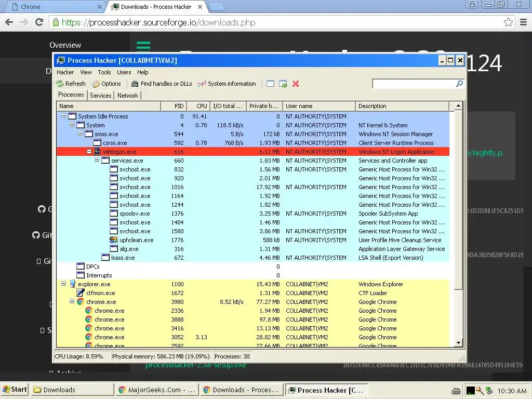Select the Processes tab
532x399 pixels.
71,95
